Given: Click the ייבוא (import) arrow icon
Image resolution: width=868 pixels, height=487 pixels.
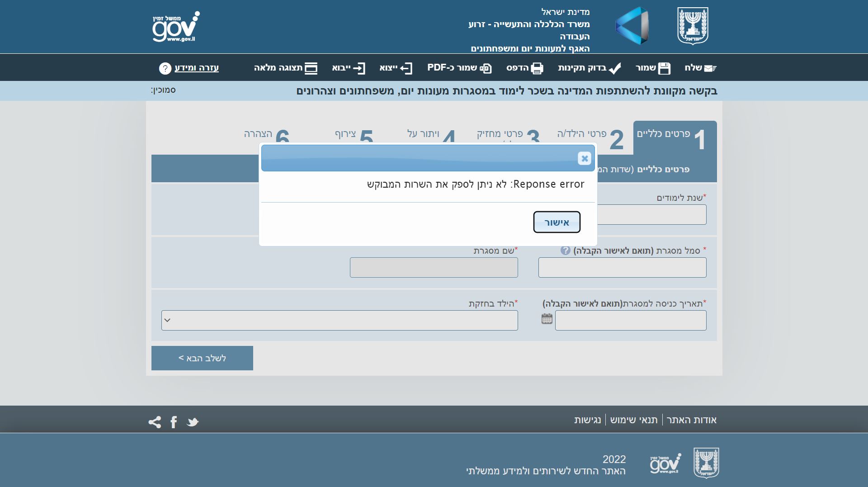Looking at the screenshot, I should coord(359,68).
